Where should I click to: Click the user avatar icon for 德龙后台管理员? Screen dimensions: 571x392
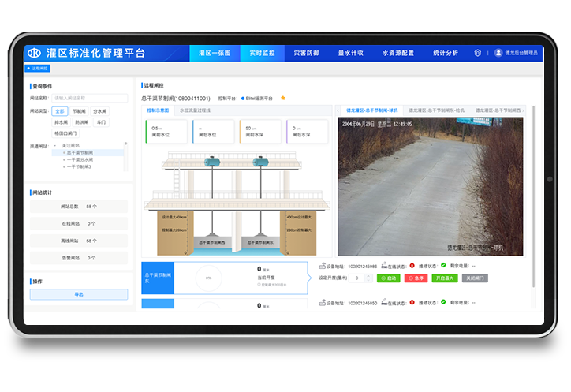click(498, 53)
